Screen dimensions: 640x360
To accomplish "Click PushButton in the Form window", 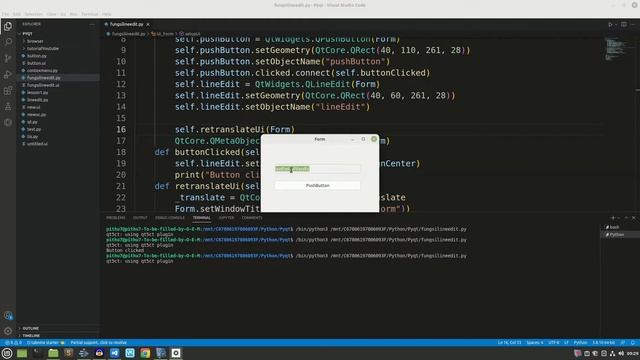I will coord(318,186).
